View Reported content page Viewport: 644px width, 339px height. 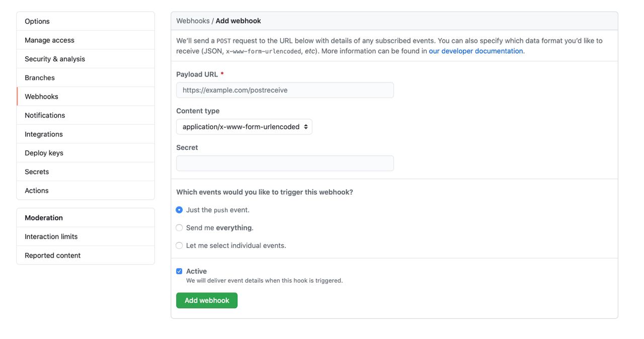[x=86, y=256]
